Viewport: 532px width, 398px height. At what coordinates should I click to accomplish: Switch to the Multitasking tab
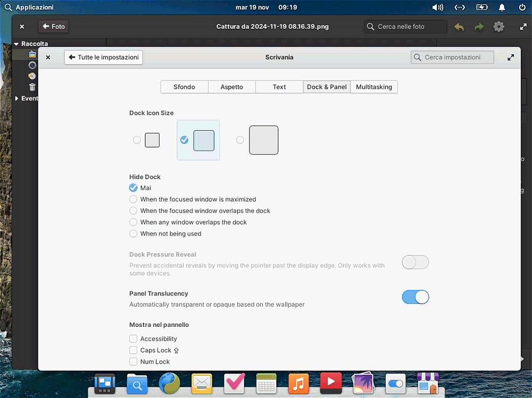(374, 87)
